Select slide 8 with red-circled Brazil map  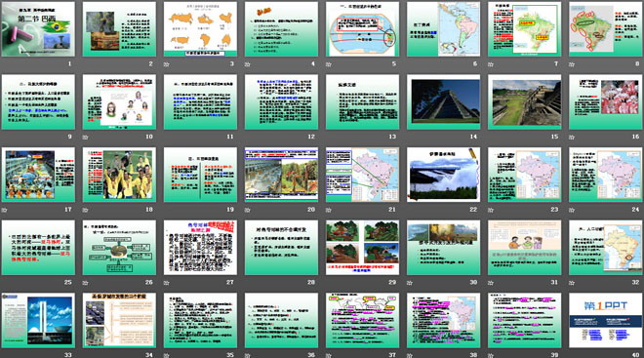[x=606, y=29]
